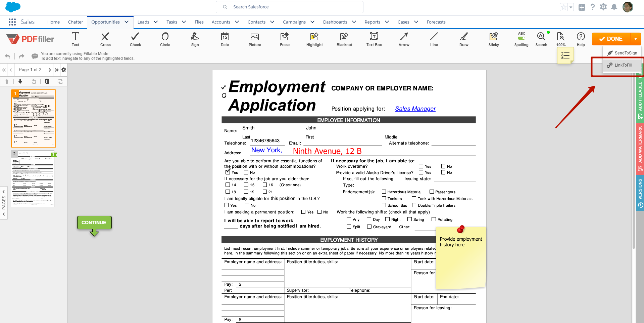The height and width of the screenshot is (323, 644).
Task: Check the School Bus endorsement box
Action: (x=384, y=205)
